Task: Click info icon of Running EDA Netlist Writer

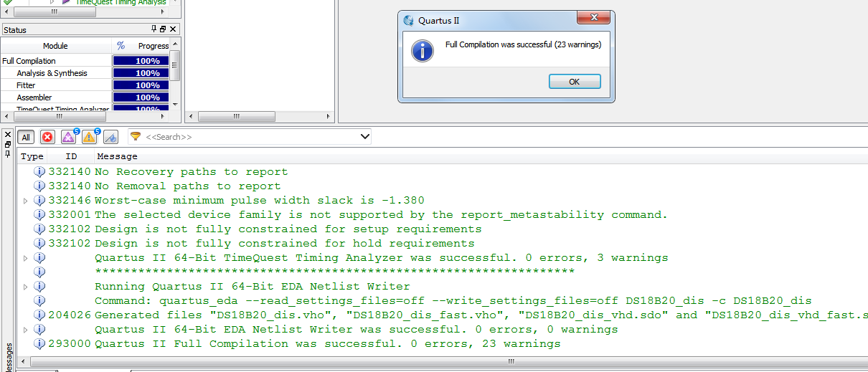Action: 40,287
